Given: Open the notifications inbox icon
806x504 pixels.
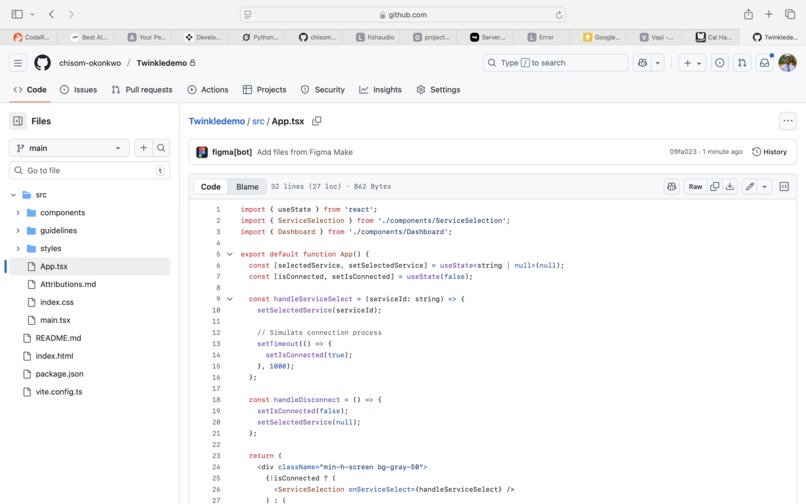Looking at the screenshot, I should click(764, 63).
